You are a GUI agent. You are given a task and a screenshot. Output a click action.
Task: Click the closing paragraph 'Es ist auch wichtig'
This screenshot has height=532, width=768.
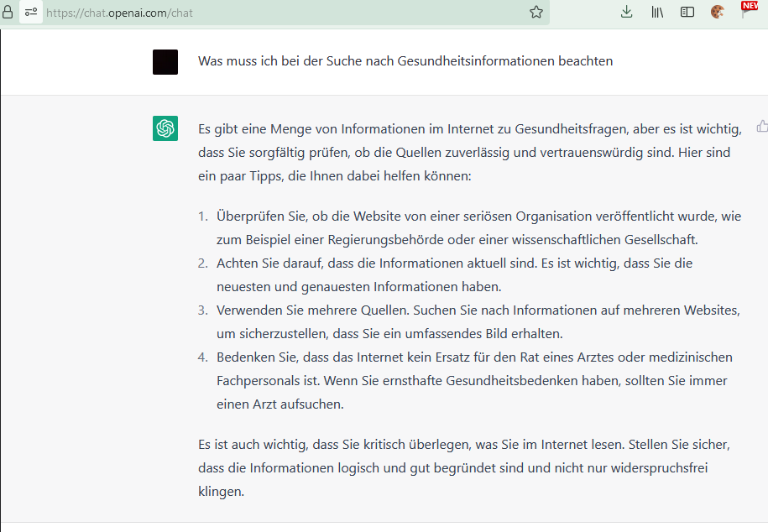(464, 468)
